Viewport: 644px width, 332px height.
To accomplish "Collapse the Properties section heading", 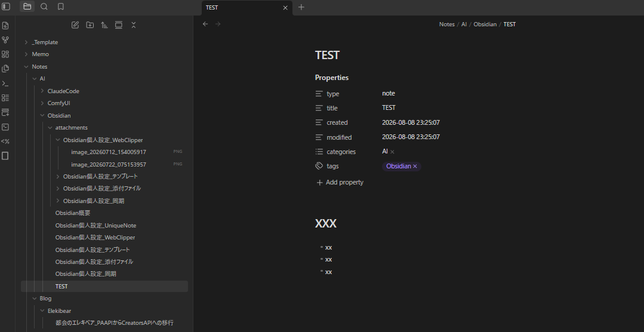I will [x=332, y=78].
